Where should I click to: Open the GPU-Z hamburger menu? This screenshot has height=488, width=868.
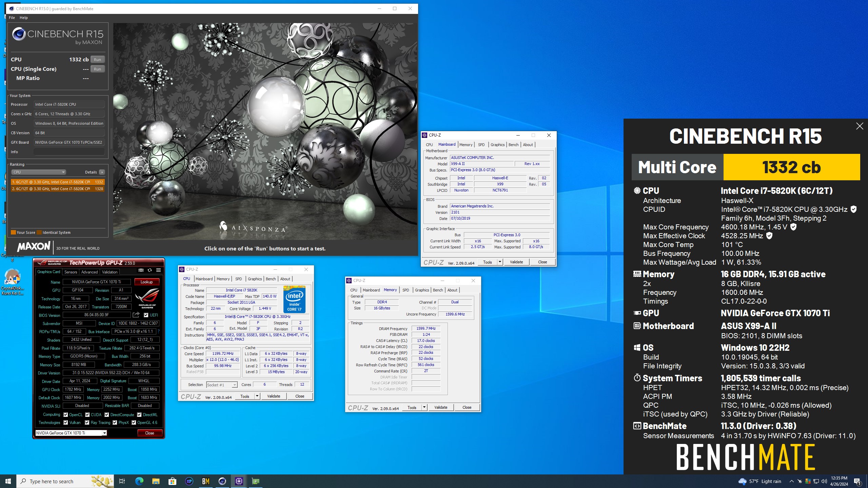coord(158,270)
